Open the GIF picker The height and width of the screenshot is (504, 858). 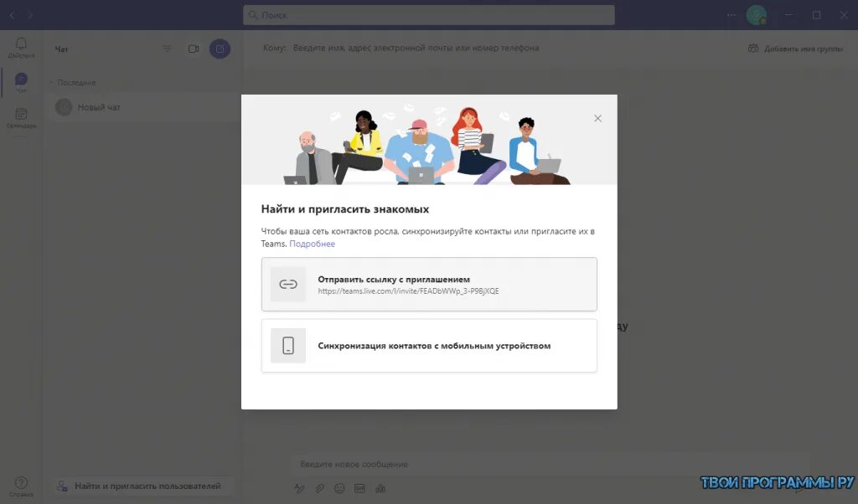pos(359,489)
